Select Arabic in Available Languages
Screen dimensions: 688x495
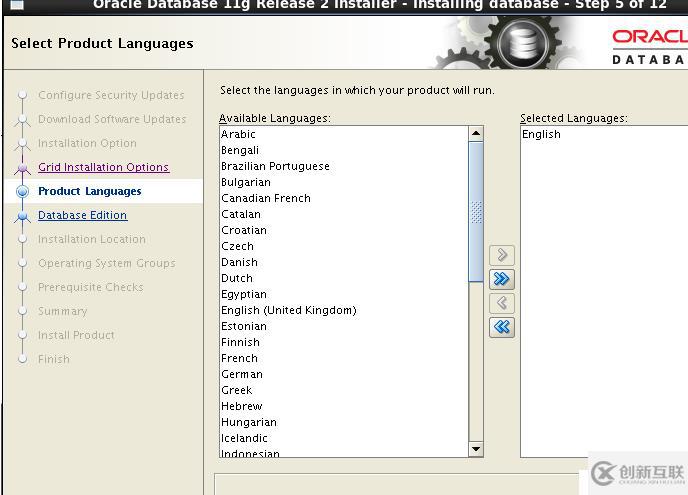(x=239, y=134)
